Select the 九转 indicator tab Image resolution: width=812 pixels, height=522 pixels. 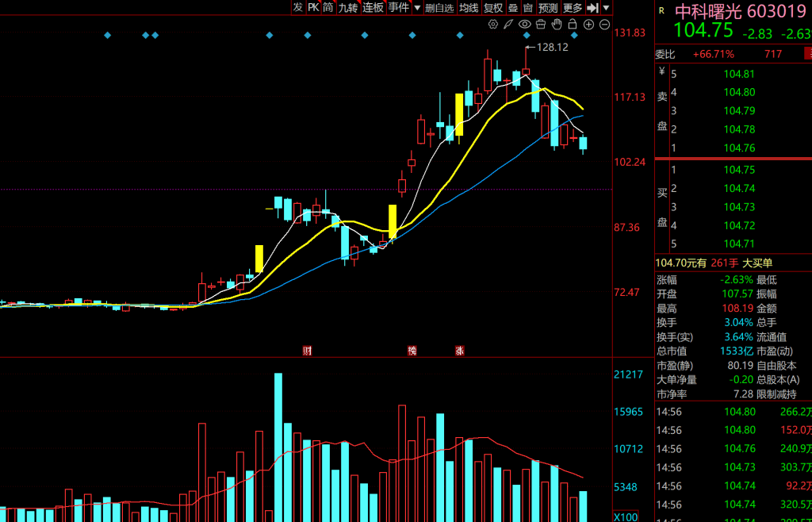(348, 7)
